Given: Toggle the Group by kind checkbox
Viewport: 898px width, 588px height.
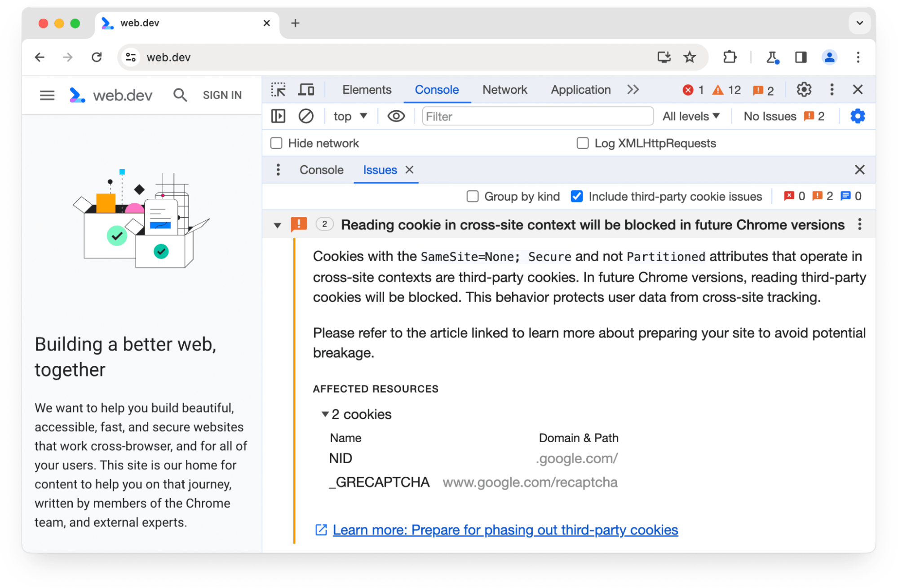Looking at the screenshot, I should point(473,196).
